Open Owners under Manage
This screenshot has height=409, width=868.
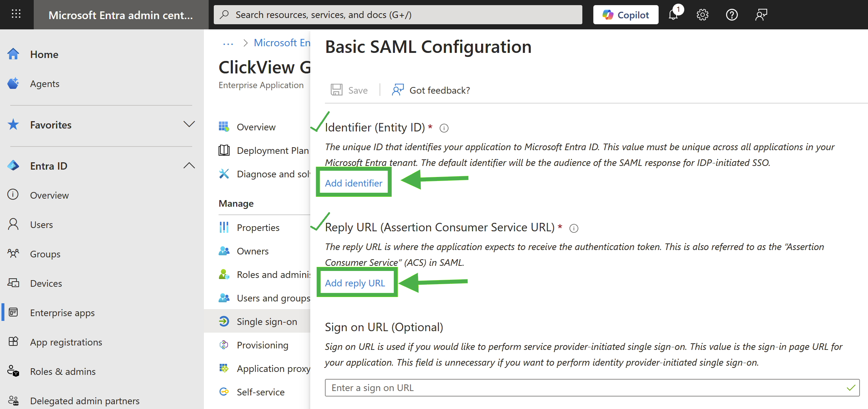[x=253, y=251]
